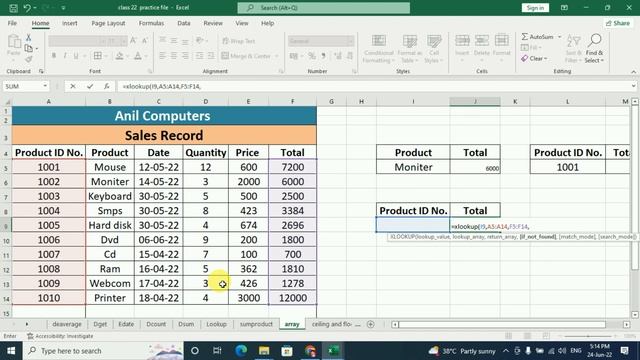Click the Increase Font Size icon
Screen dimensions: 640x360
click(x=133, y=40)
